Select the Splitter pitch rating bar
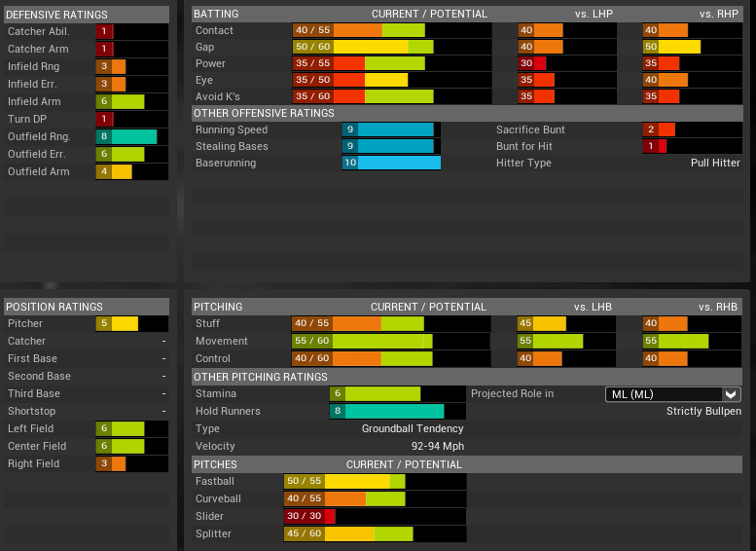 point(348,533)
